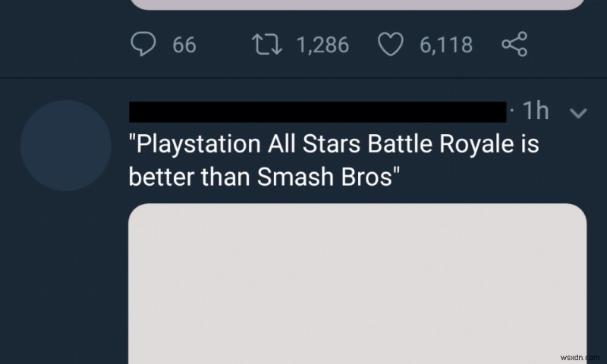Click the text "Playstation All Stars Battle Royale is"
The width and height of the screenshot is (607, 364).
(x=334, y=144)
